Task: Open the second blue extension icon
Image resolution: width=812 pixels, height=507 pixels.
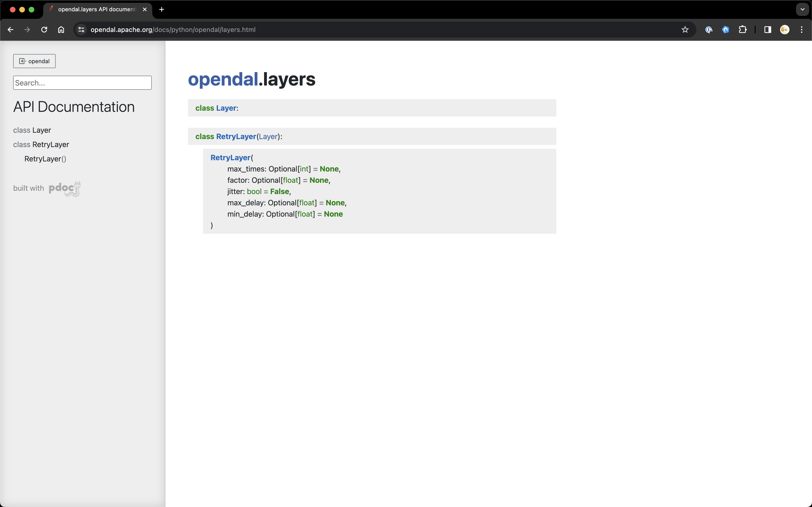Action: 726,30
